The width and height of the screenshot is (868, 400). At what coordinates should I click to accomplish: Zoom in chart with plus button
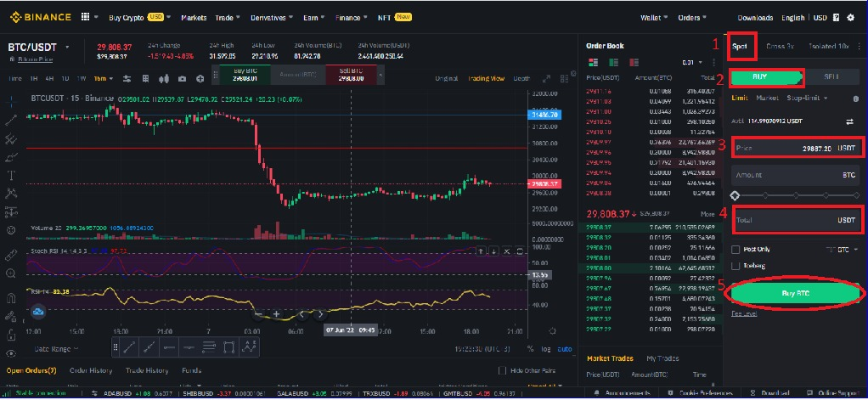pos(276,314)
